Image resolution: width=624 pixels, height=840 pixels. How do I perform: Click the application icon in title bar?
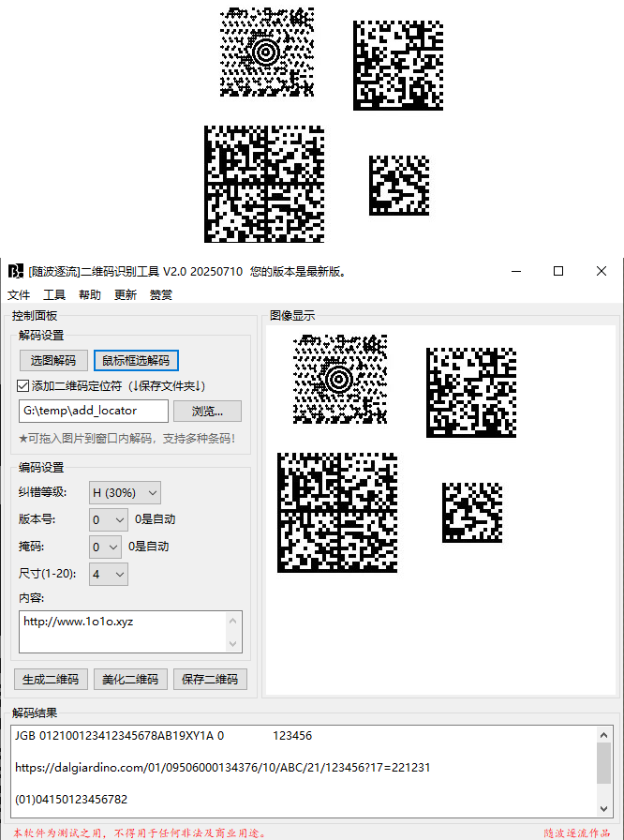pyautogui.click(x=16, y=271)
